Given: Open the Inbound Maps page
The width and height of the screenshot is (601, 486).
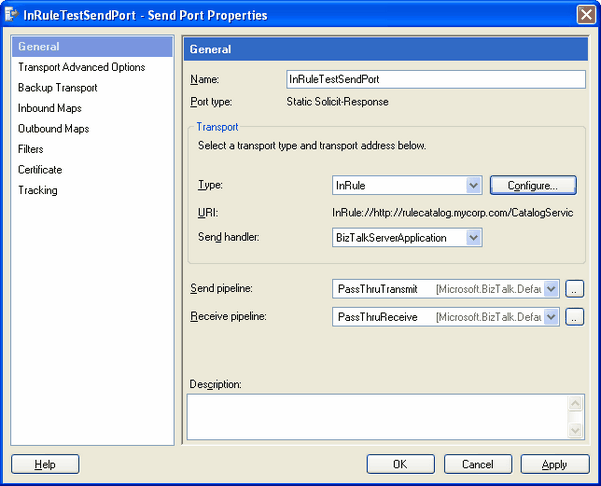Looking at the screenshot, I should click(50, 108).
